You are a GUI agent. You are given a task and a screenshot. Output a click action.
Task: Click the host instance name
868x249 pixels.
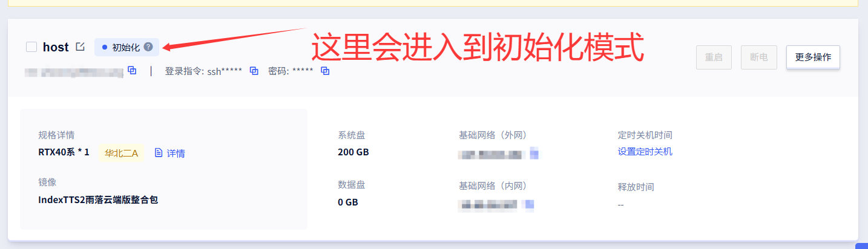coord(56,47)
